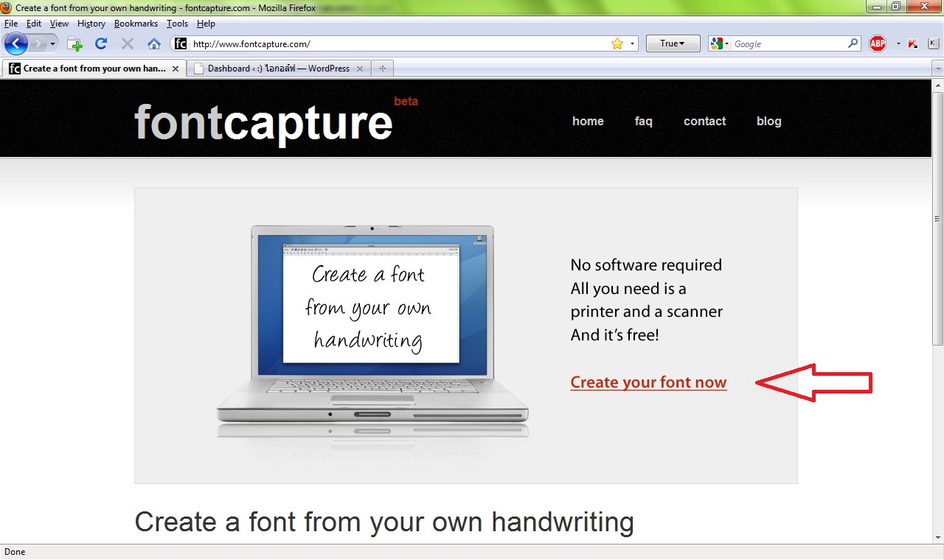
Task: Click the 'Create your font now' link
Action: click(x=648, y=382)
